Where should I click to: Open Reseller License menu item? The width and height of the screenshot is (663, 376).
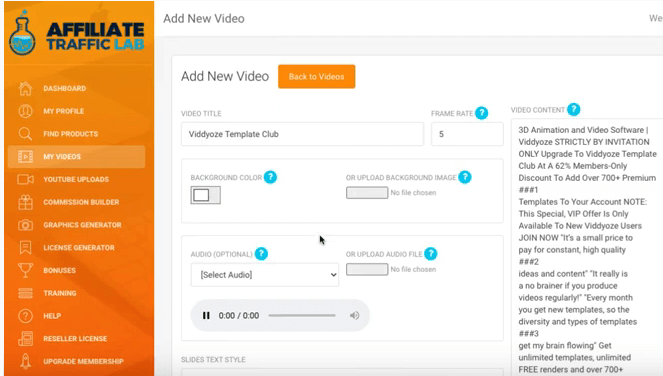pyautogui.click(x=75, y=339)
